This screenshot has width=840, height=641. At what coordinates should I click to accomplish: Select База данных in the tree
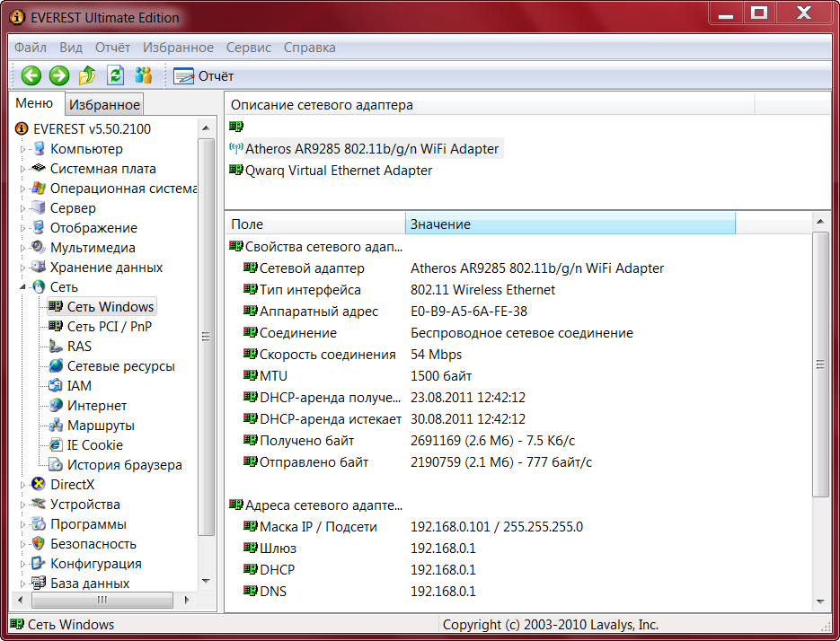(90, 584)
